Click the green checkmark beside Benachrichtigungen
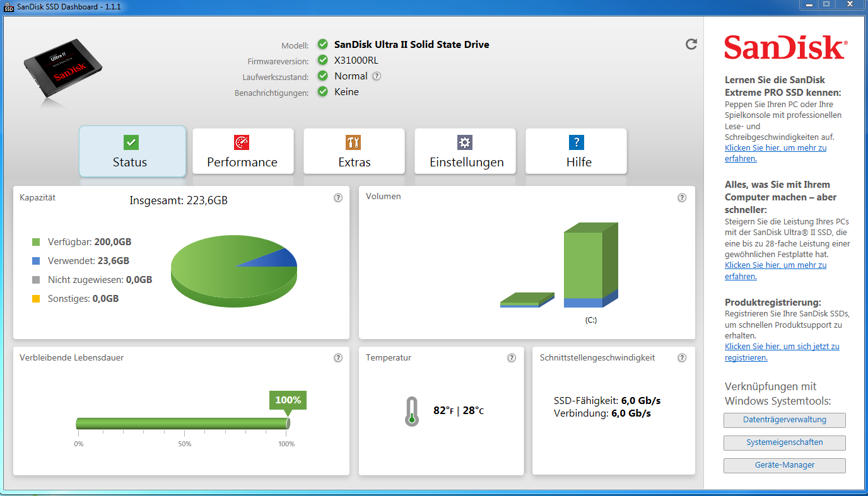868x496 pixels. 323,91
